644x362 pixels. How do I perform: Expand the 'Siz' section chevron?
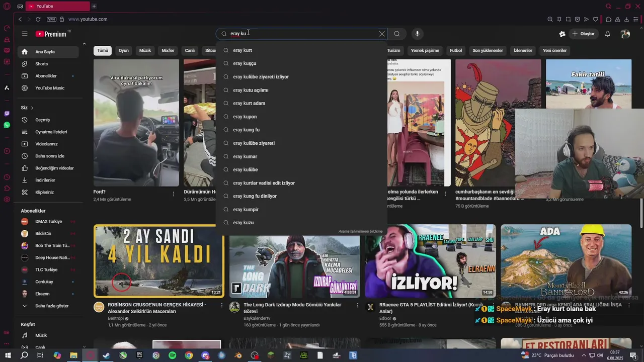tap(32, 108)
